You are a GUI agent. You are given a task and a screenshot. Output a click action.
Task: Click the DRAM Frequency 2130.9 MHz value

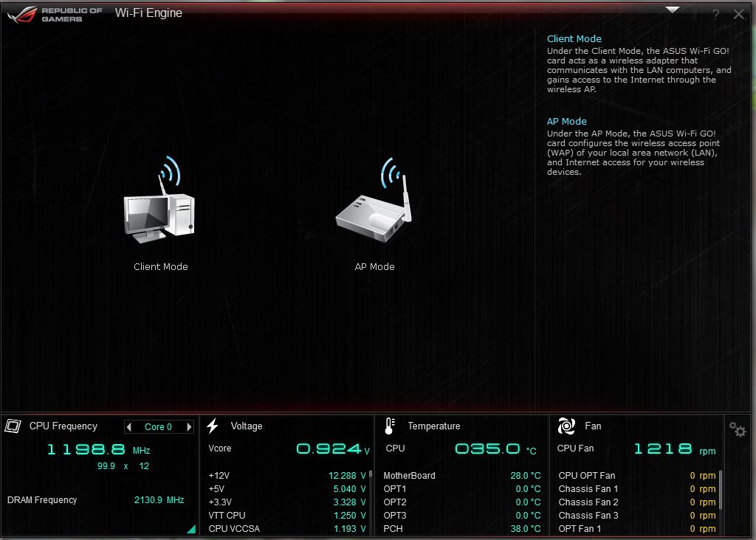click(x=159, y=500)
